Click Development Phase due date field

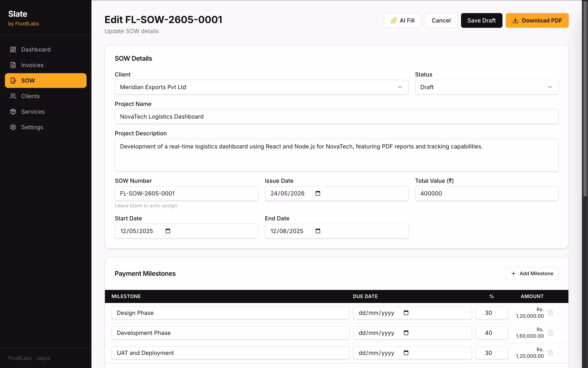412,333
